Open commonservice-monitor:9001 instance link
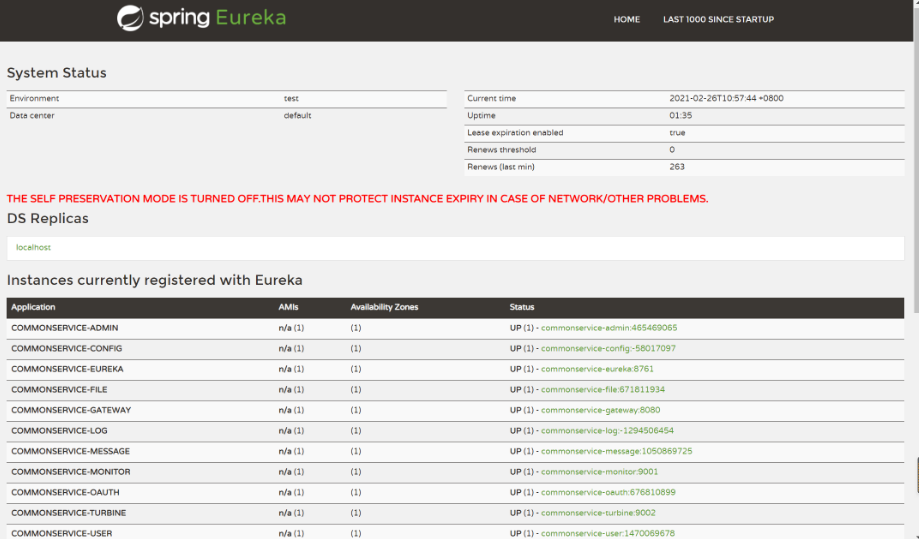 tap(599, 471)
